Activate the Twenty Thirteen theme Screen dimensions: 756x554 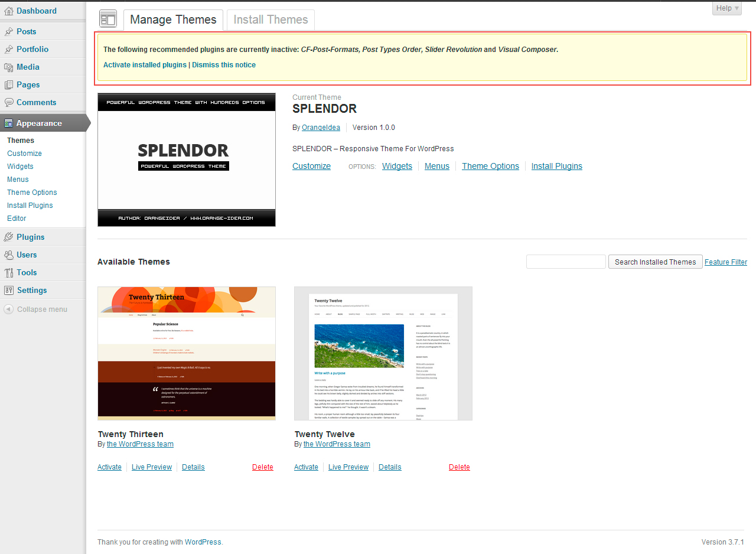(x=109, y=467)
